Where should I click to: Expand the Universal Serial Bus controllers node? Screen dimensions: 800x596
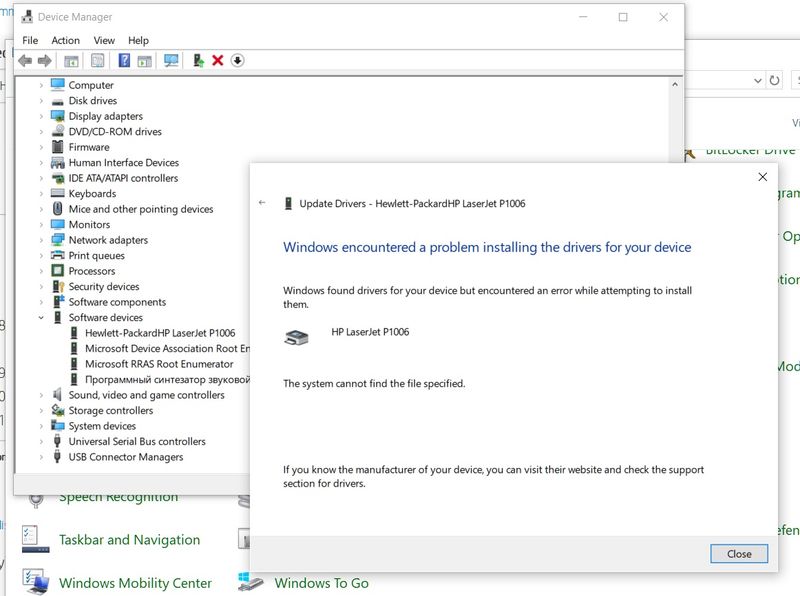pyautogui.click(x=41, y=441)
